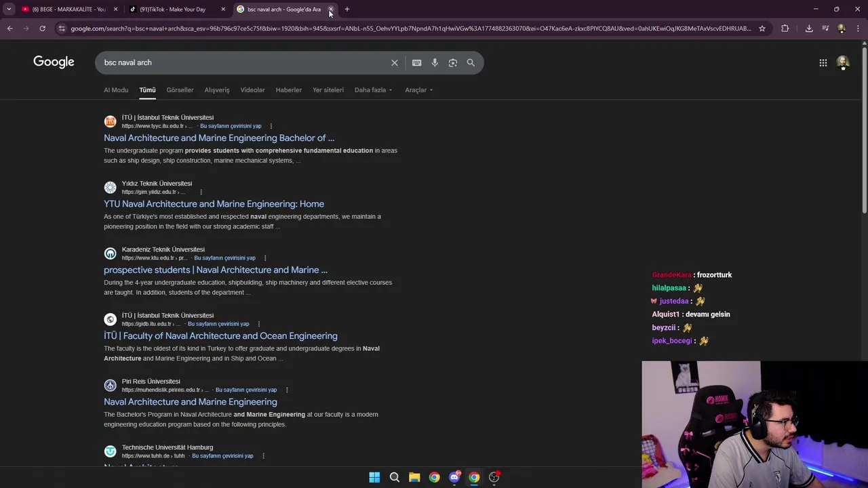Open more options for the tyyc.itu.edu.tr result
The width and height of the screenshot is (868, 488).
[271, 126]
